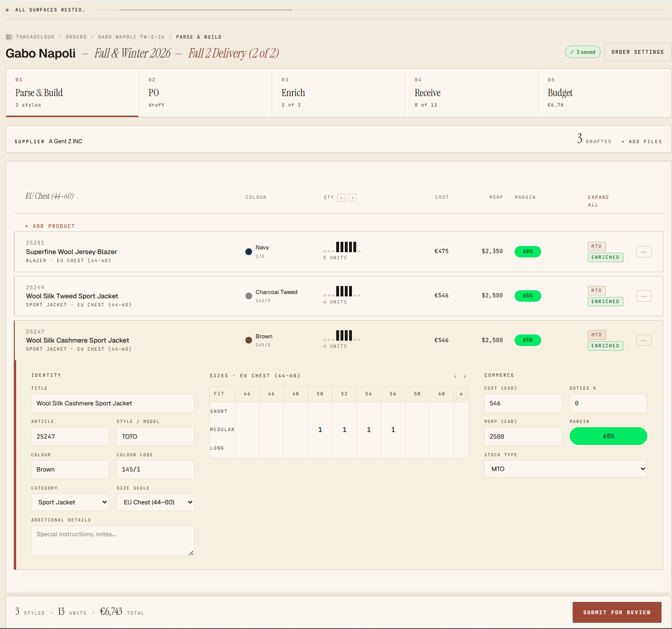This screenshot has height=629, width=672.
Task: Click the ENRICHED tag on Charcoal Tweed row
Action: 605,302
